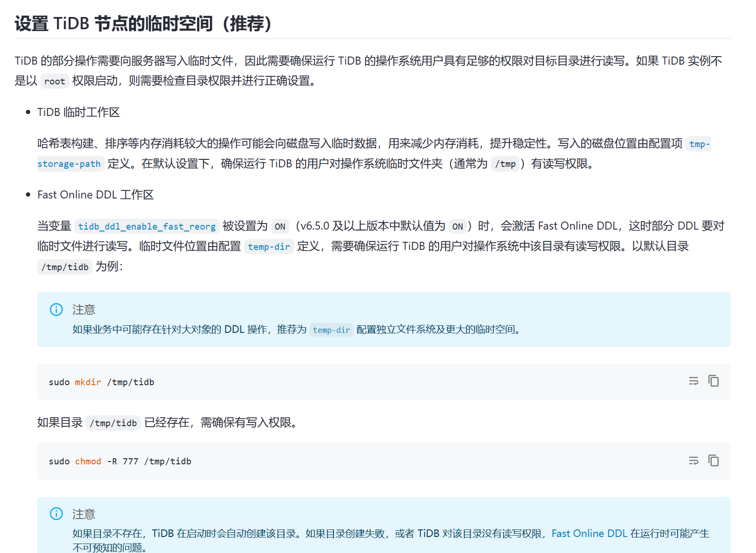Viewport: 756px width, 553px height.
Task: Open the tidb_ddl_enable_fast_reorg variable link
Action: (147, 226)
